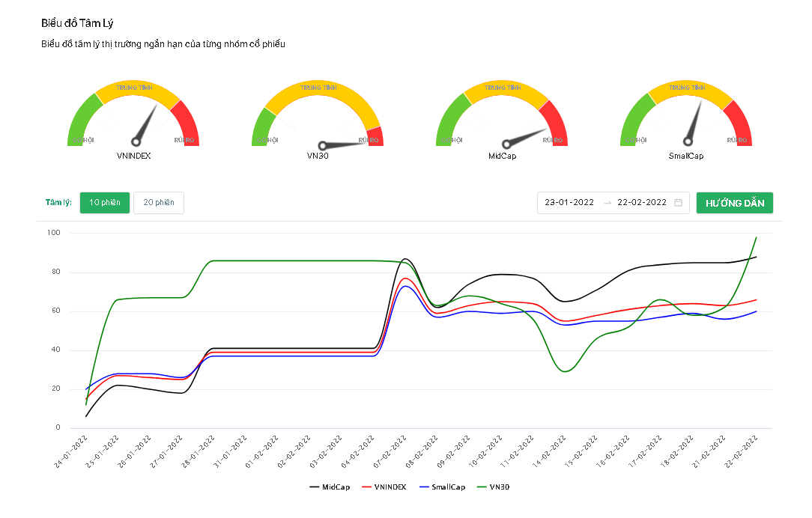This screenshot has width=812, height=518.
Task: Toggle VN30 series in chart legend
Action: pos(494,487)
